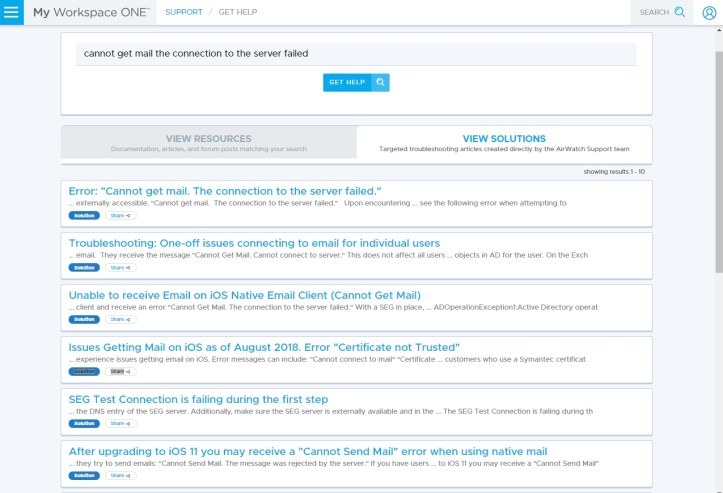Click the vertical page scrollbar

click(x=717, y=150)
